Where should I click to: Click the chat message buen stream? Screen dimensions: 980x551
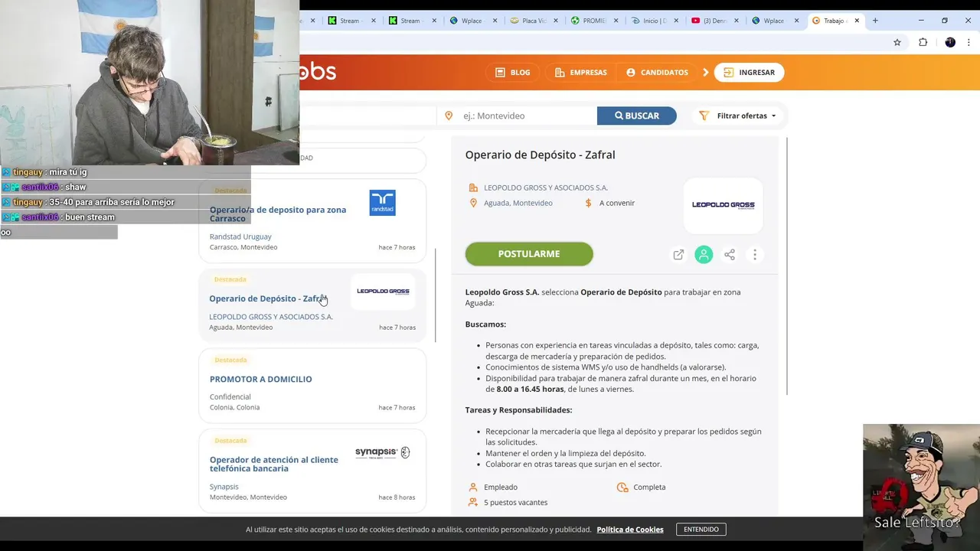(90, 217)
